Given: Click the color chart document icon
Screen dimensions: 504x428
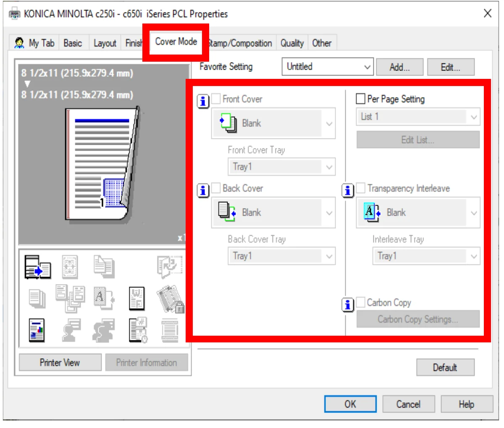Looking at the screenshot, I should tap(37, 330).
